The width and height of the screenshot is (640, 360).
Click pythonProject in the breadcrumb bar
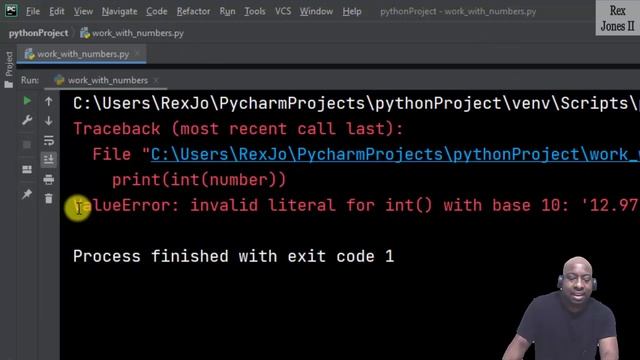(38, 33)
